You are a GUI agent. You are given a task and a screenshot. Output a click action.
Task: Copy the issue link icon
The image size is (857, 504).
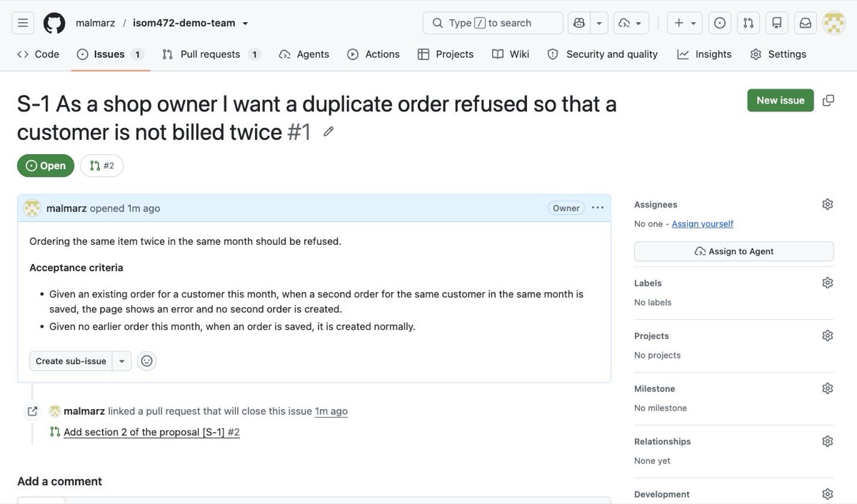(x=828, y=101)
